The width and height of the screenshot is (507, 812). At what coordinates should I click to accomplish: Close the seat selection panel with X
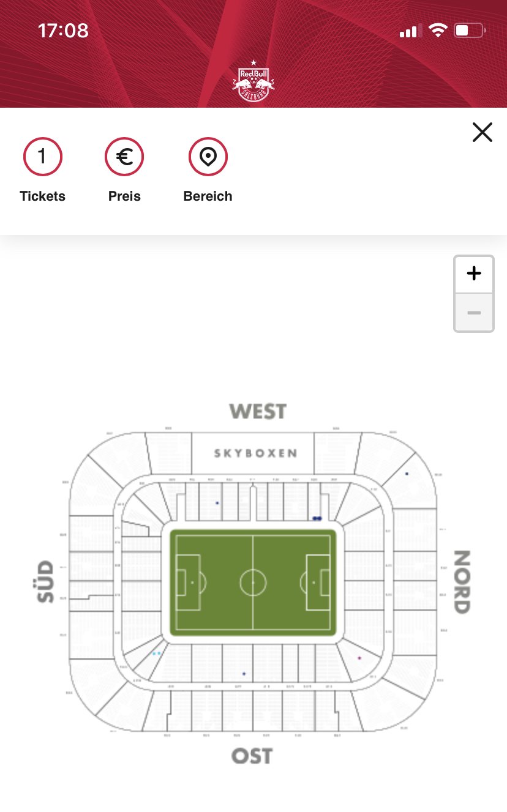(x=483, y=132)
